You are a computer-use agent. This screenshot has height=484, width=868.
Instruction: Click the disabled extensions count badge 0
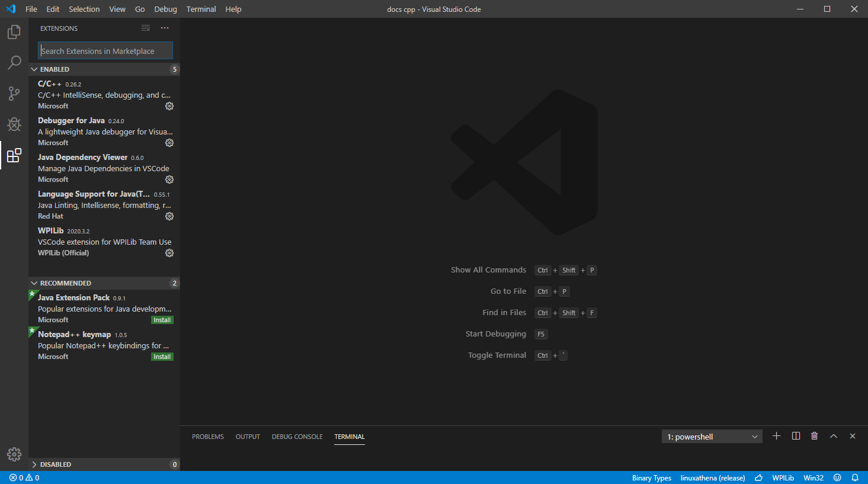[x=174, y=464]
